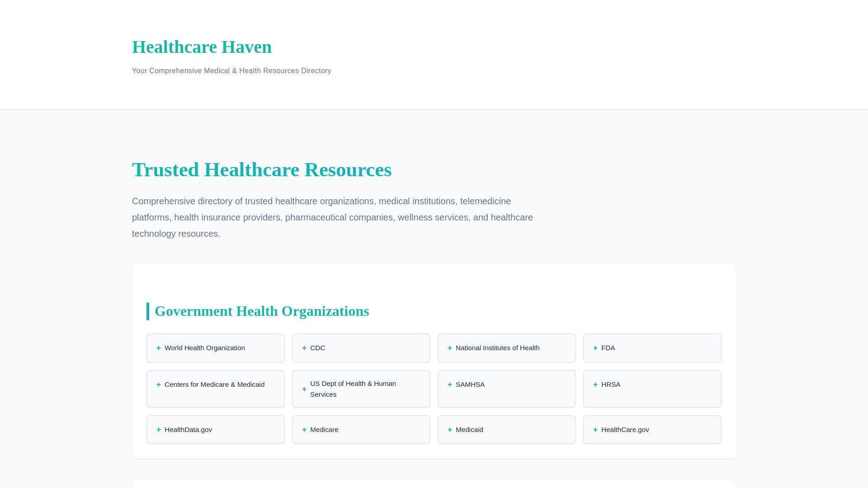Open the World Health Organization link

[x=216, y=348]
